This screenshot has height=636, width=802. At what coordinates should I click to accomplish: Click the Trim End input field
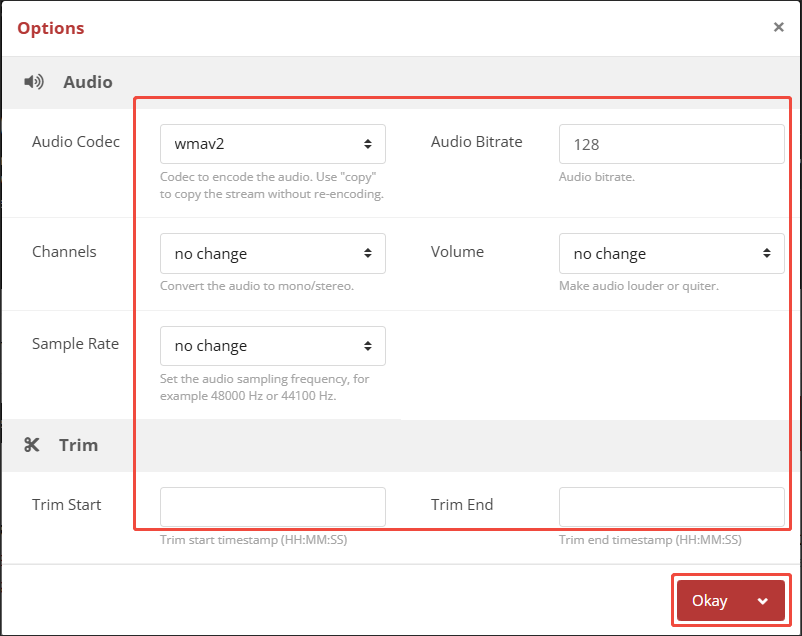tap(671, 507)
